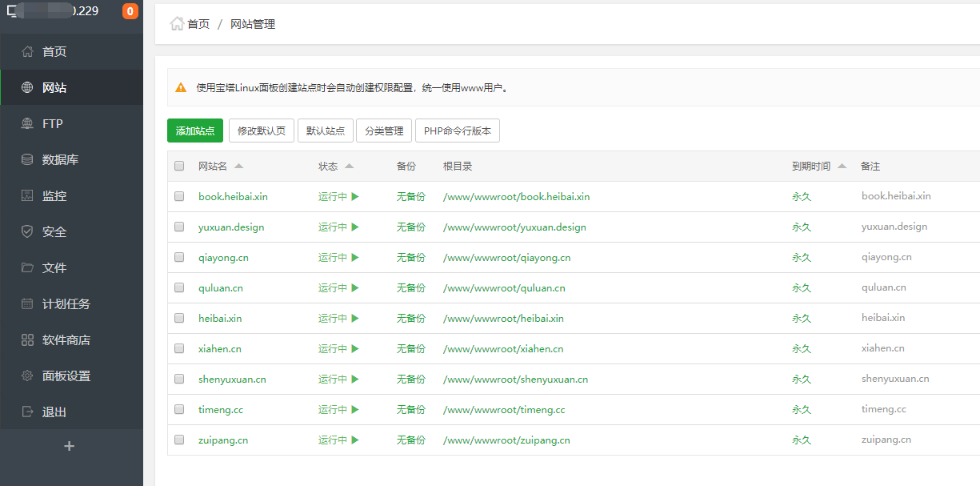The height and width of the screenshot is (486, 980).
Task: Check the box for qiayong.cn row
Action: click(x=179, y=257)
